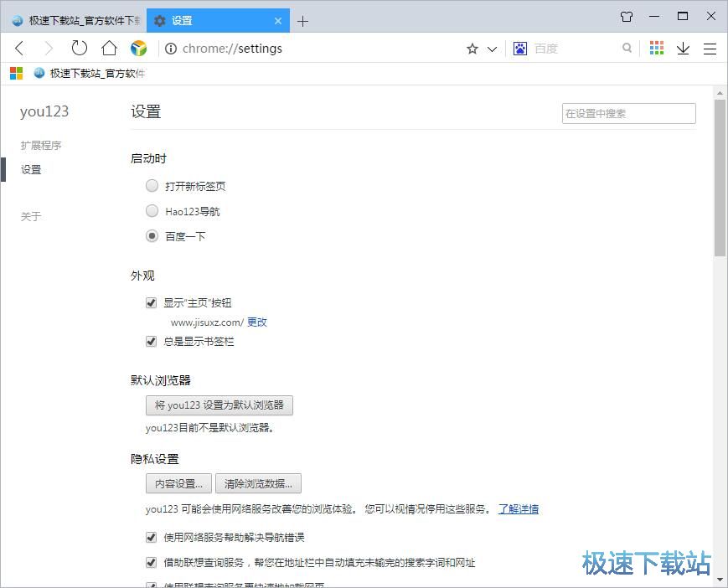Select the 打开新标签页 radio option

click(x=152, y=186)
